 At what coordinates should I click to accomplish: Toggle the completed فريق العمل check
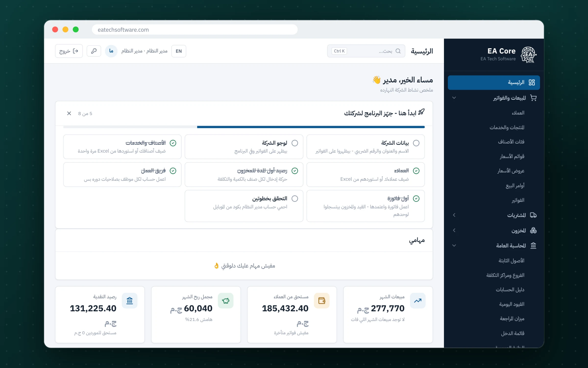(173, 171)
